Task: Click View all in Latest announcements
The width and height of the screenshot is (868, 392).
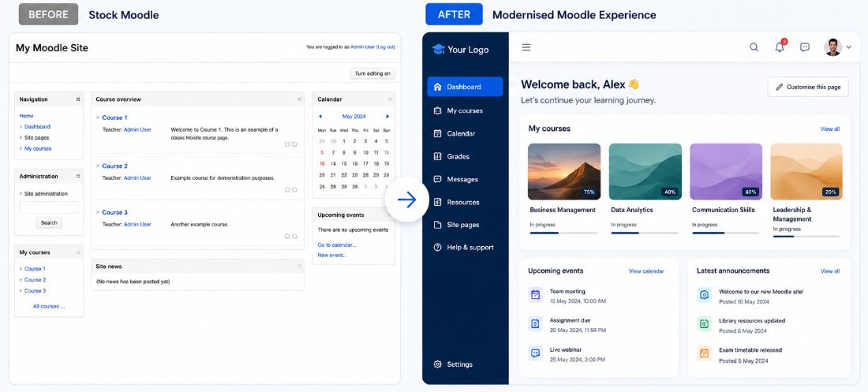Action: [x=830, y=271]
